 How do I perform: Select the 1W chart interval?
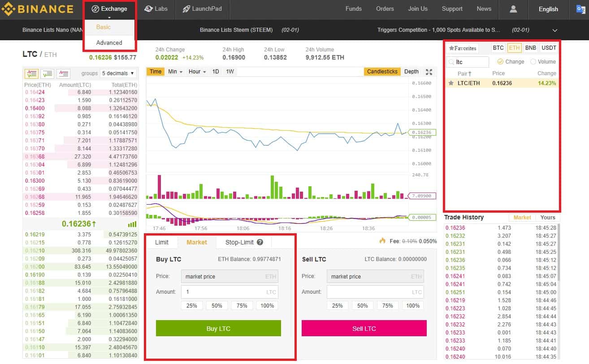pos(230,72)
